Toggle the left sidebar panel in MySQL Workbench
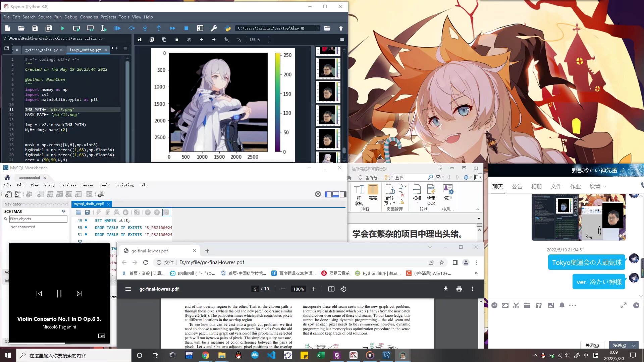 (328, 194)
